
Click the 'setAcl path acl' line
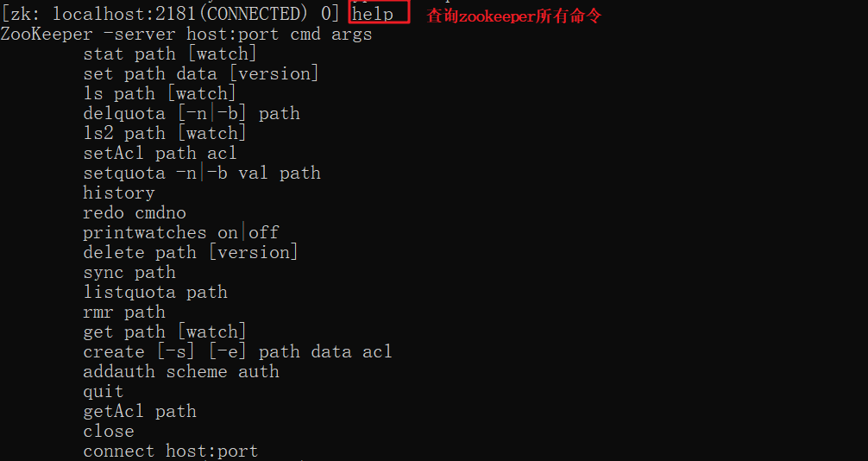160,154
